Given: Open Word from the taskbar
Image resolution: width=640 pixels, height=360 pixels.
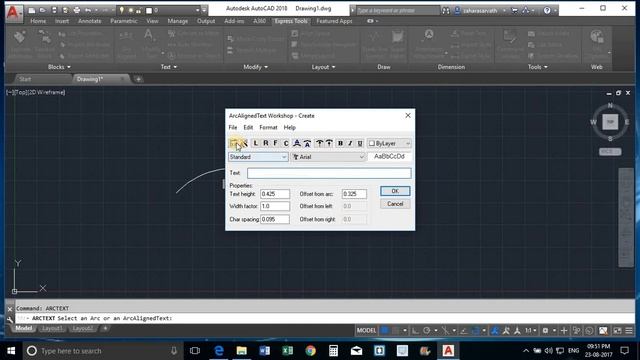Looking at the screenshot, I should tap(264, 351).
